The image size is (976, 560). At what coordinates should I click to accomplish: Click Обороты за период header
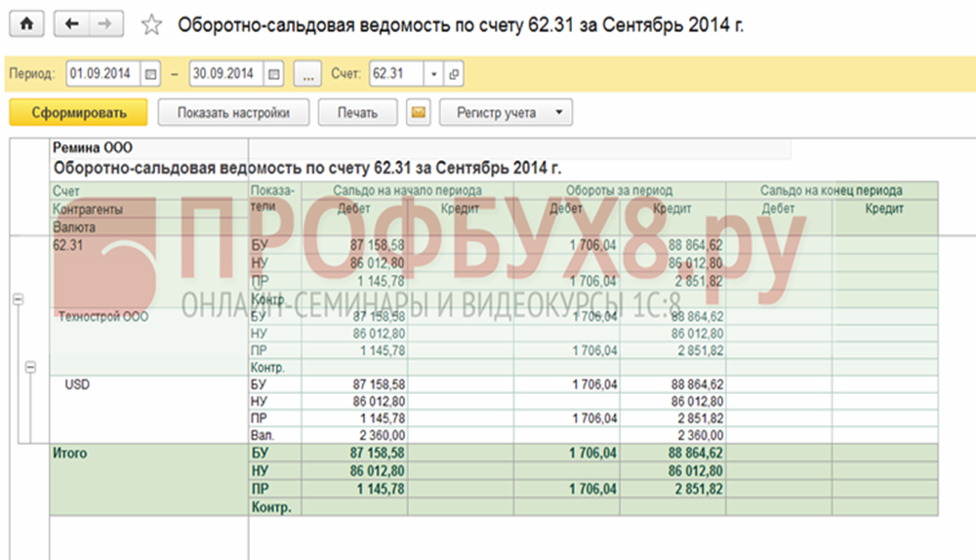[620, 190]
